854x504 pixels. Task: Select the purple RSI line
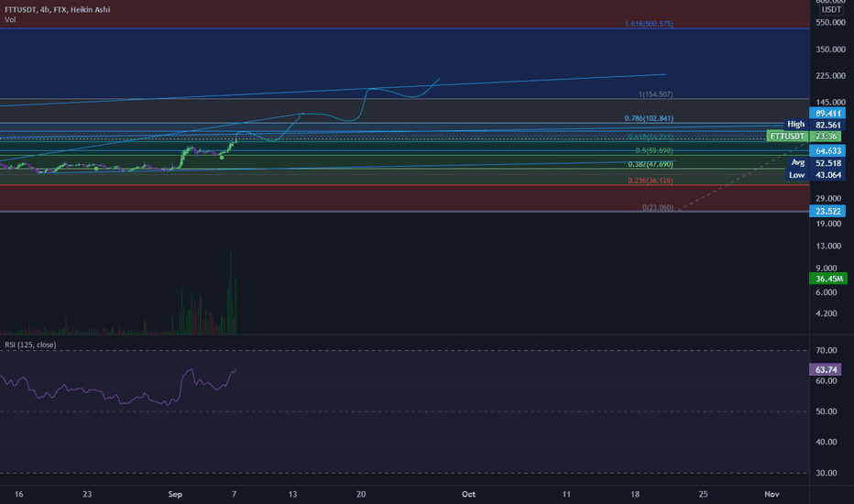click(x=117, y=388)
